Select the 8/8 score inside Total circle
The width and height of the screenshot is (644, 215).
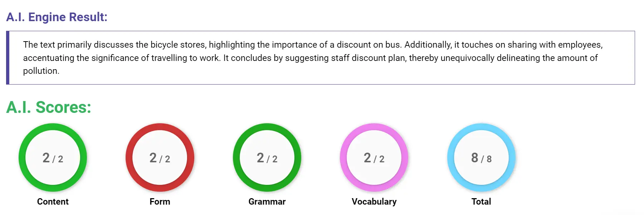coord(481,158)
